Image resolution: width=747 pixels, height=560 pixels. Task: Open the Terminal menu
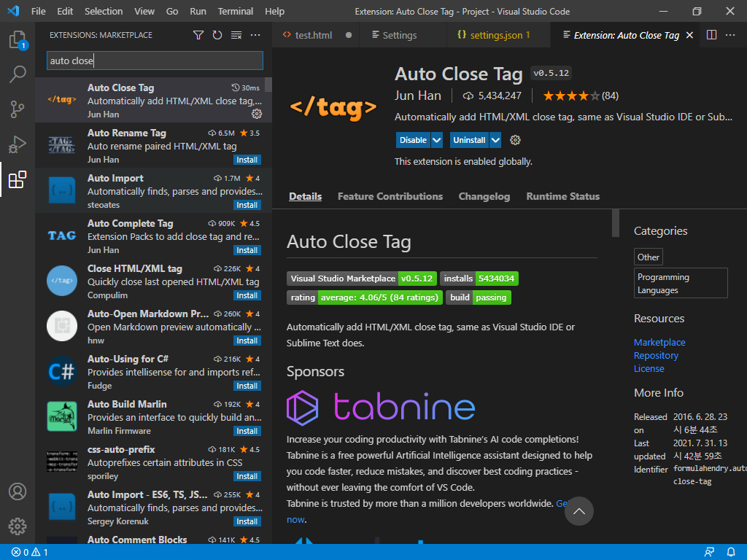click(236, 12)
